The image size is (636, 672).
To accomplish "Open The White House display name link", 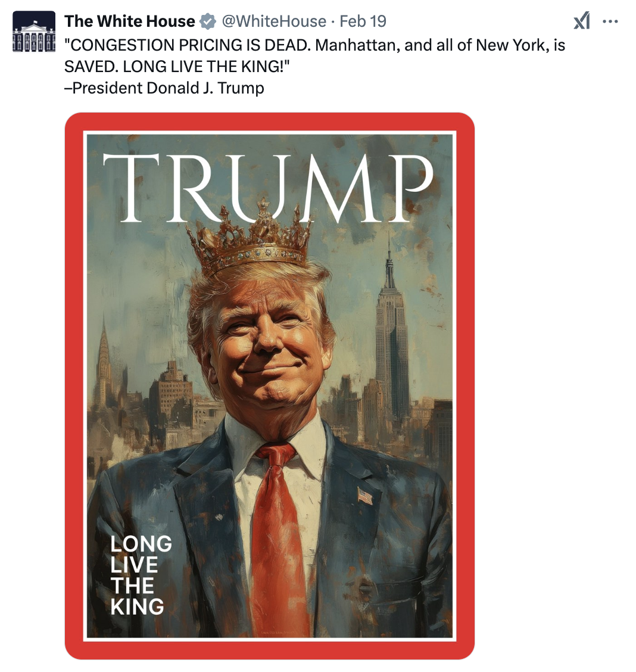I will 129,21.
